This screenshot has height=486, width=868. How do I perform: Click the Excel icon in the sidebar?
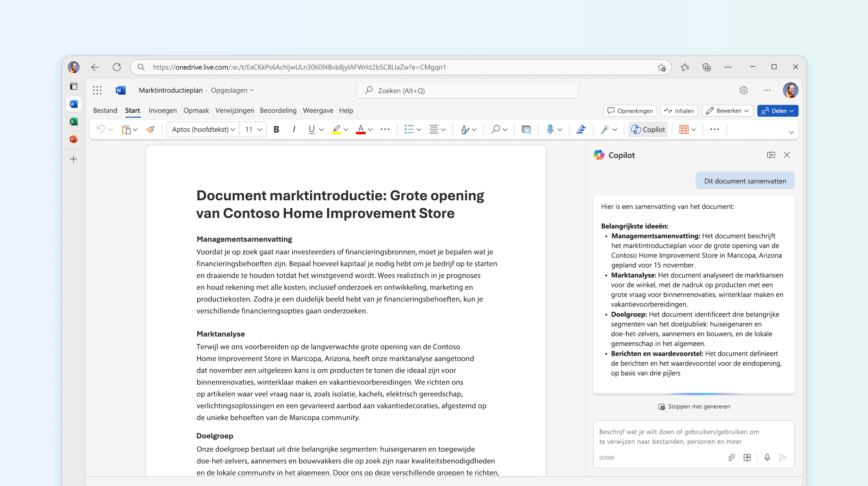(75, 122)
